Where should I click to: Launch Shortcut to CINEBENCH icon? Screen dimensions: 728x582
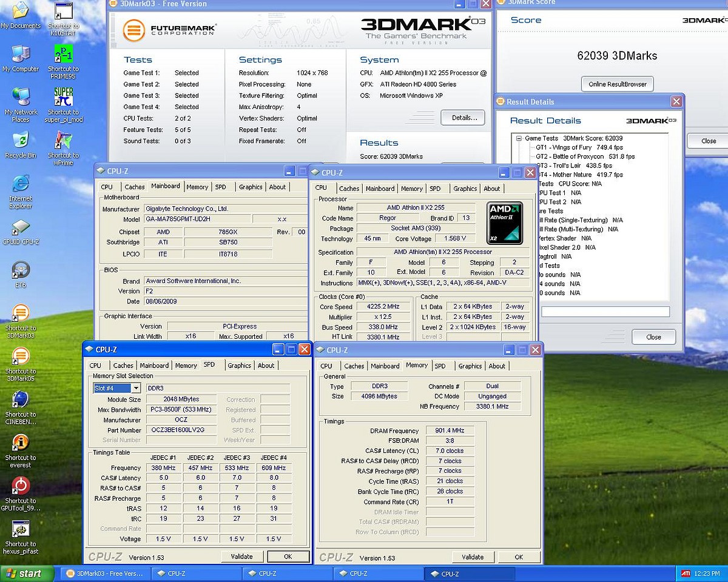click(20, 407)
